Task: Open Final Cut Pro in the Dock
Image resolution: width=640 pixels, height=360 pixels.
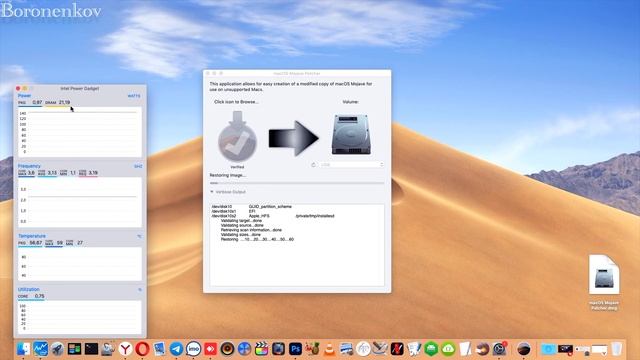Action: coord(261,349)
